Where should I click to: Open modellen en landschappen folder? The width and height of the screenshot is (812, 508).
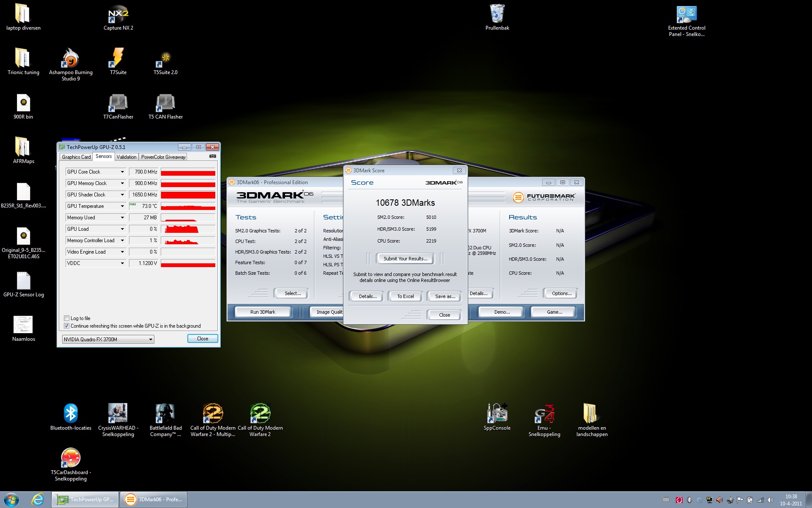pos(592,420)
